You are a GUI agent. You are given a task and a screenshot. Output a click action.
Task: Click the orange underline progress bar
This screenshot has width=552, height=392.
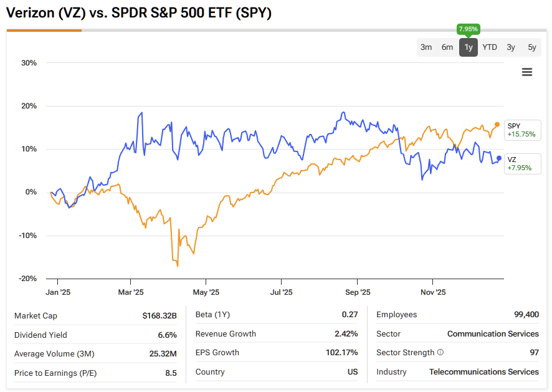click(x=44, y=30)
